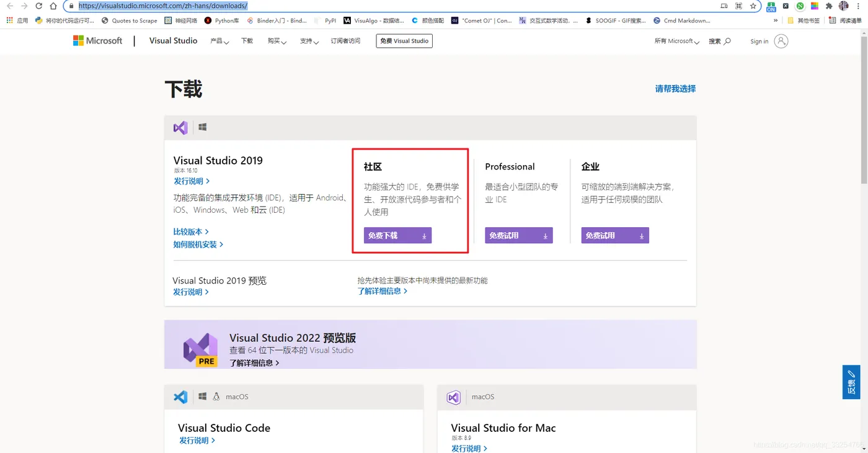Click Visual Studio for Mac logo icon
The image size is (868, 453).
click(x=454, y=397)
